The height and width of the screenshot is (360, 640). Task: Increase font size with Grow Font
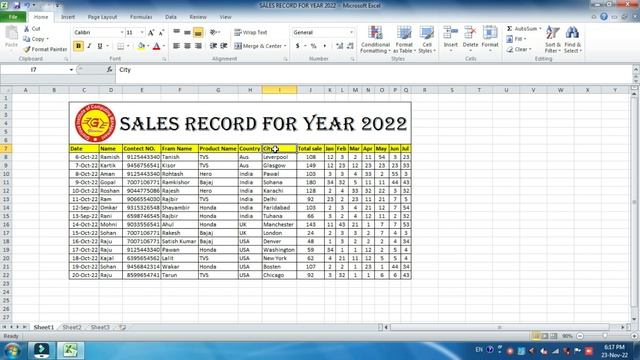(151, 33)
